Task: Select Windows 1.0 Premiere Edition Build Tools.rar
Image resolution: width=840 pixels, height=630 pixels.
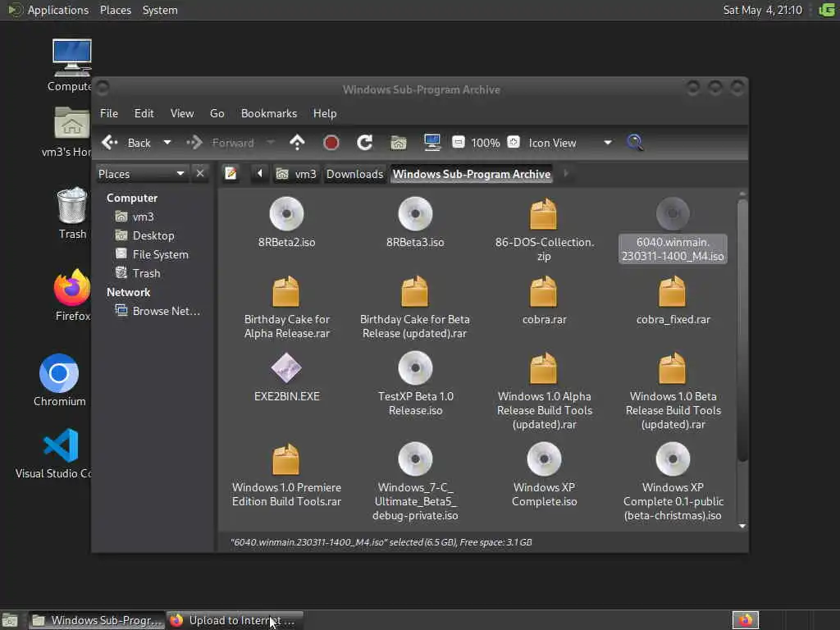Action: 286,475
